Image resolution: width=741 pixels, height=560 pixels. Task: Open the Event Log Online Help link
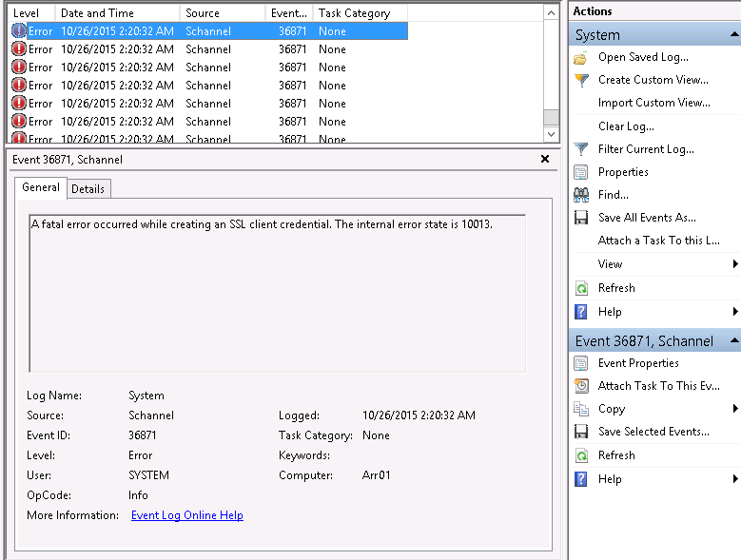(187, 515)
